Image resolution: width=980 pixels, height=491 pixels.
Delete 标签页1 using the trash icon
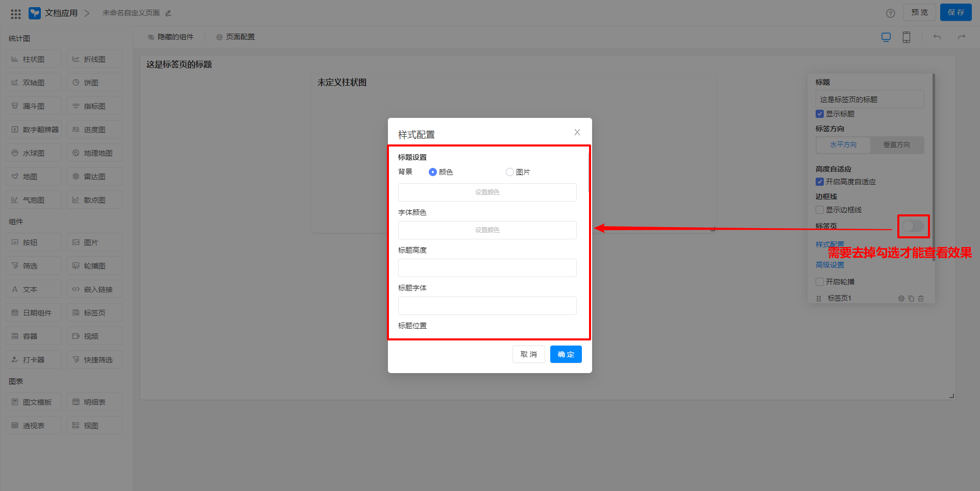pyautogui.click(x=920, y=298)
